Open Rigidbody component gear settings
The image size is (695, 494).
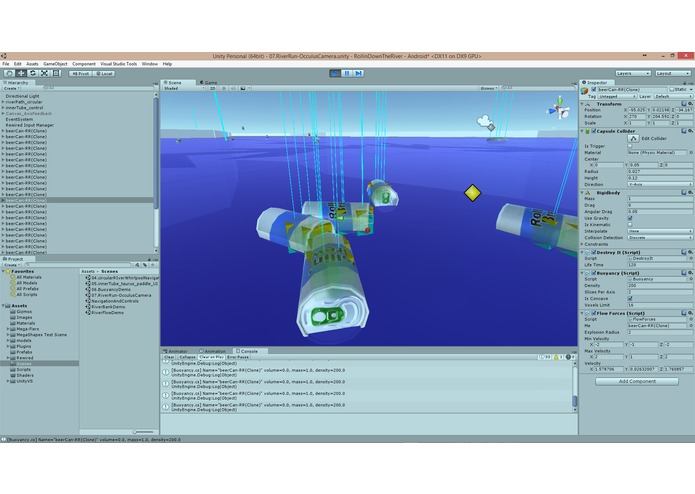click(x=690, y=193)
